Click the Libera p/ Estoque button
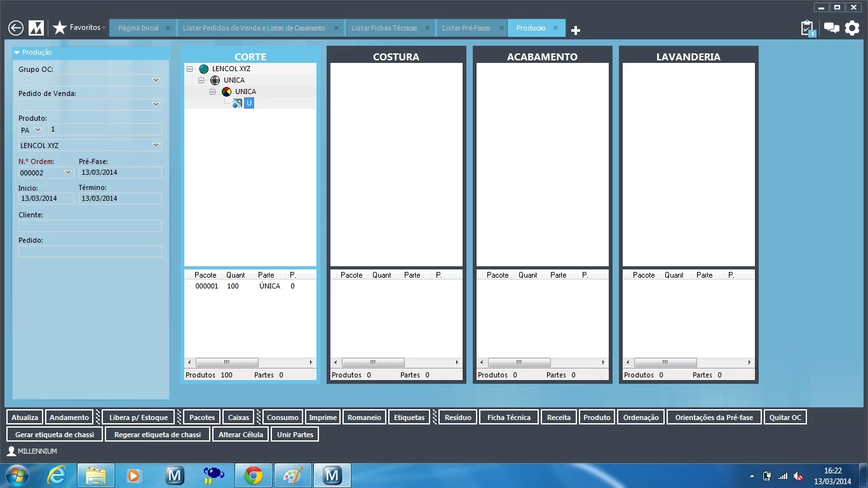The width and height of the screenshot is (868, 488). coord(139,417)
